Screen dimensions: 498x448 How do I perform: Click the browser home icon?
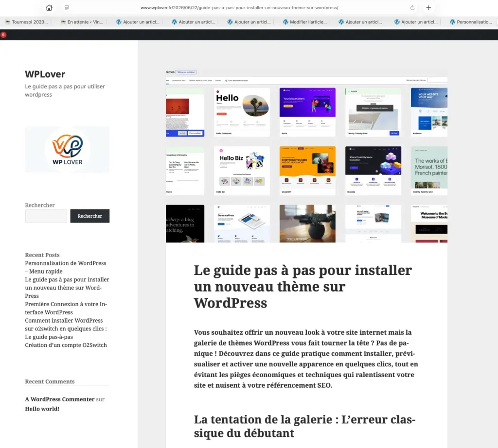[49, 8]
